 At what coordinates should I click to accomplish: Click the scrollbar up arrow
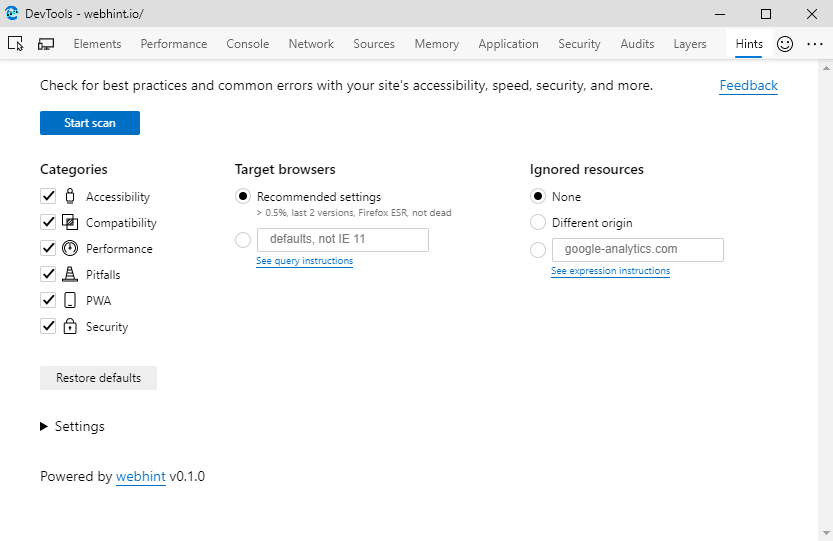[826, 67]
